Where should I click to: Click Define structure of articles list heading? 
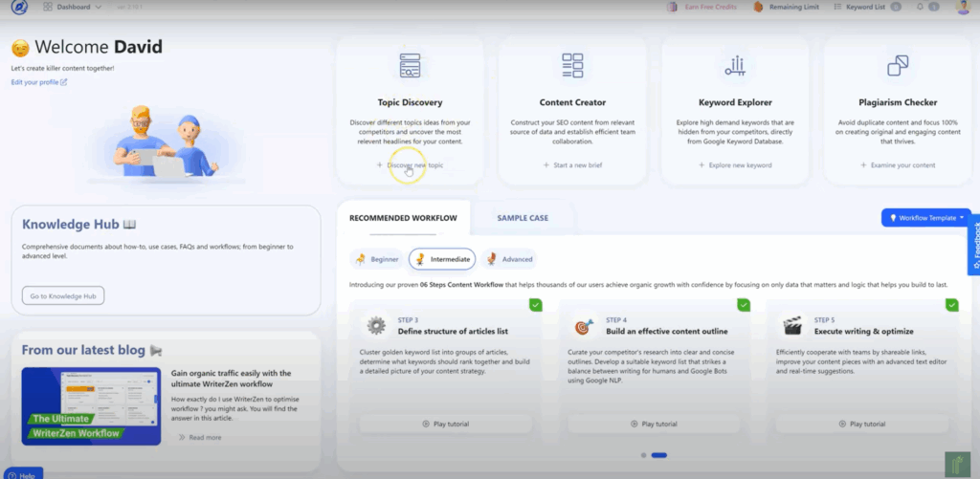coord(453,332)
